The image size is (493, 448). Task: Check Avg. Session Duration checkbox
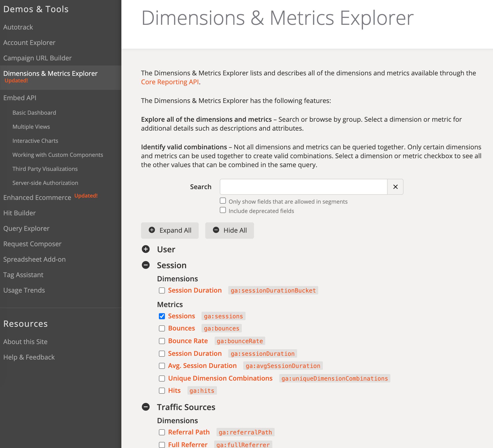[162, 366]
